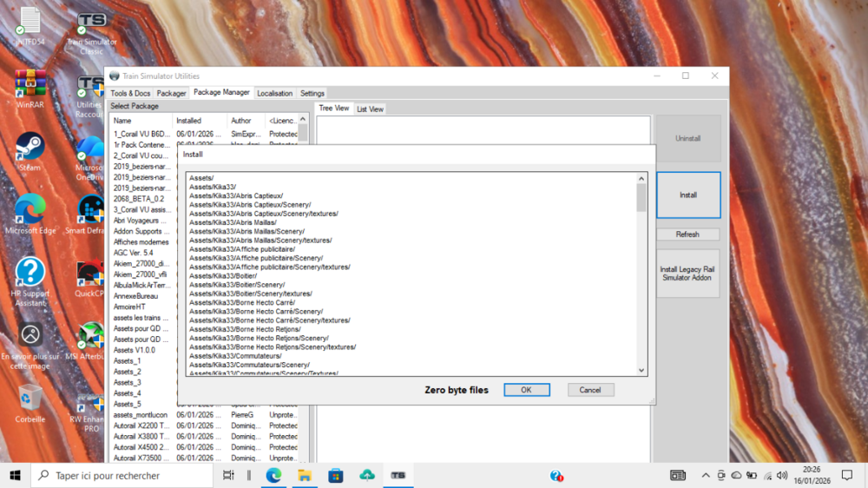Open the Settings tab
Screen dimensions: 868x488
312,93
